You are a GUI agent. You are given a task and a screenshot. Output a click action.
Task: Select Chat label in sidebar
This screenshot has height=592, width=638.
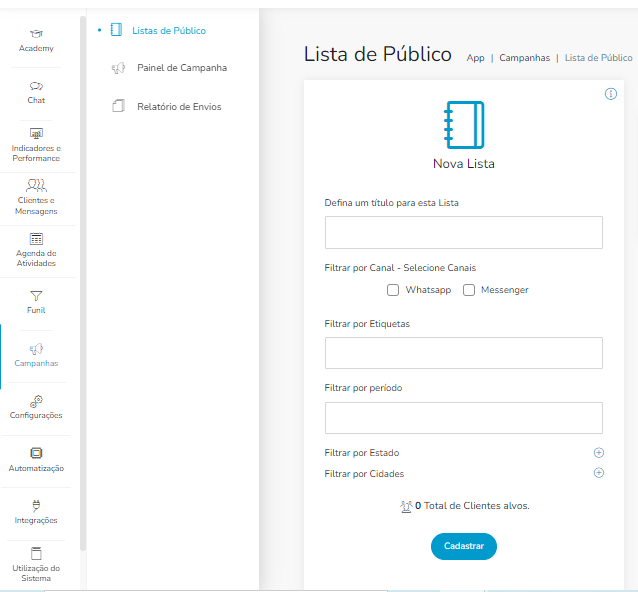point(36,100)
